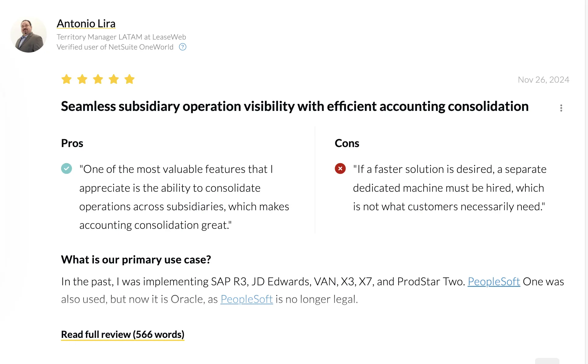Screen dimensions: 588x364
Task: Open the Read full review link
Action: tap(123, 334)
